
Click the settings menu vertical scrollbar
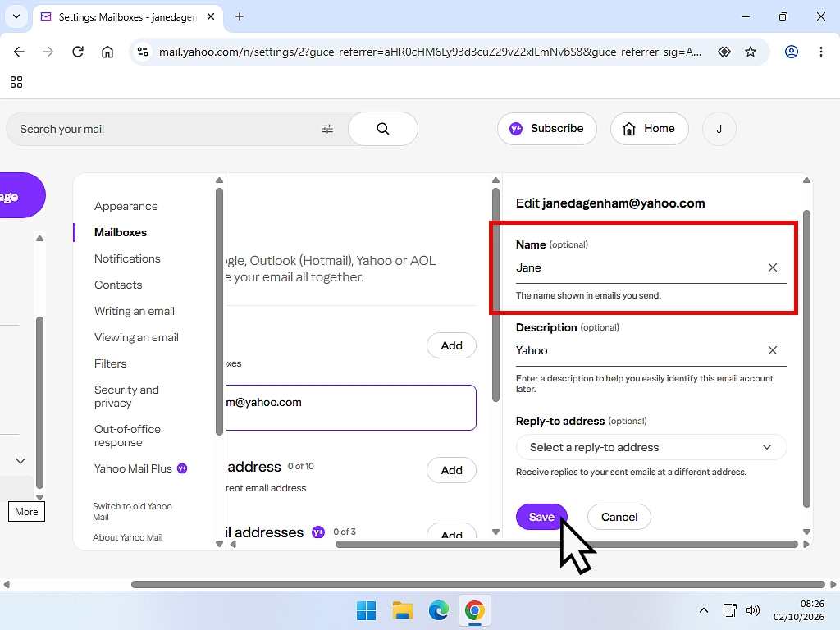[219, 312]
